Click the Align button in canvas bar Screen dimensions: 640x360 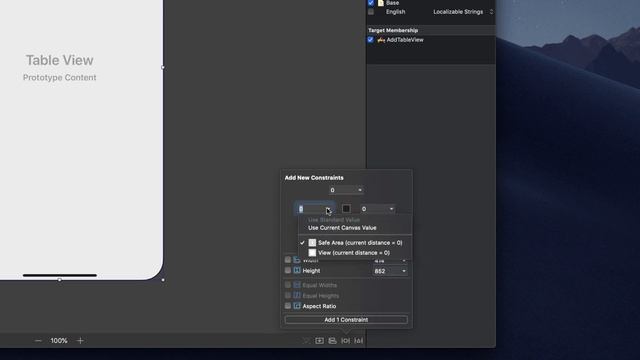coord(332,340)
